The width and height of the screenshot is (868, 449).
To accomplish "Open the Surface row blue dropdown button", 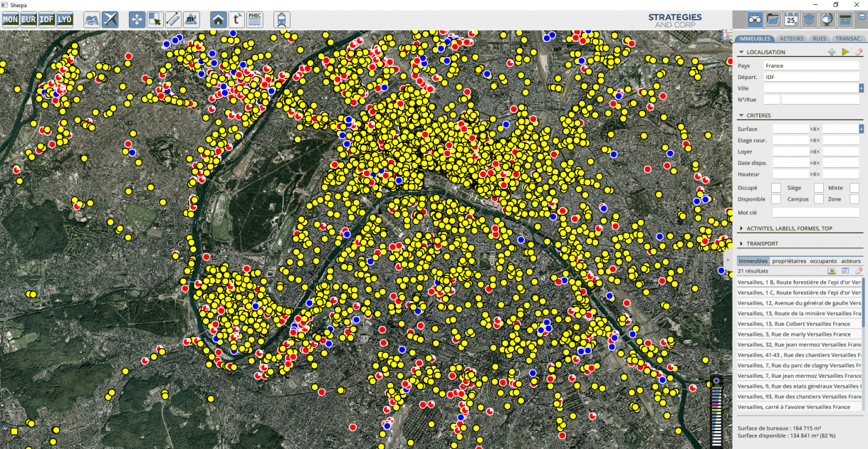I will click(862, 129).
